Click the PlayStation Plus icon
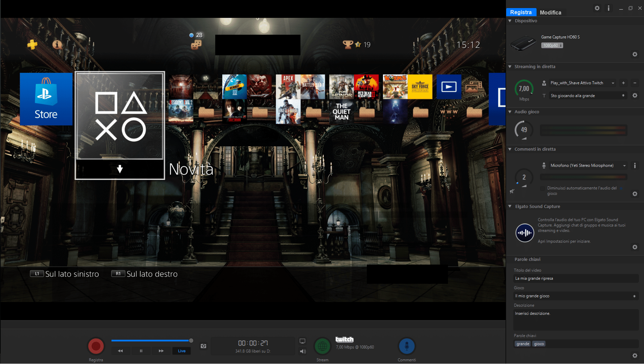The height and width of the screenshot is (364, 644). [32, 44]
